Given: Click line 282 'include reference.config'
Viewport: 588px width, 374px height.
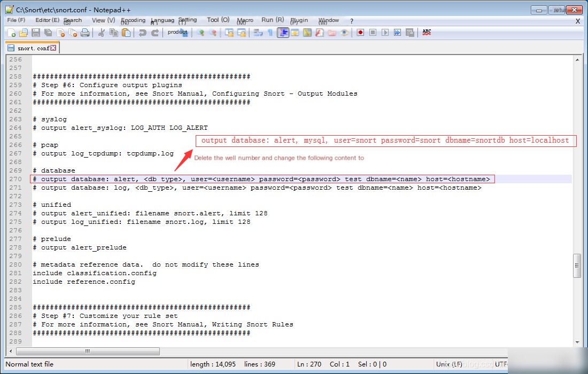Looking at the screenshot, I should point(84,282).
